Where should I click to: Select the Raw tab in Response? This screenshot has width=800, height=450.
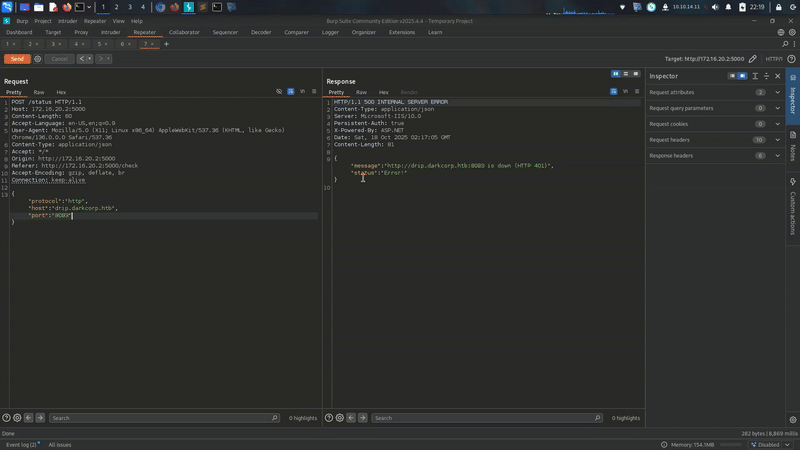(x=361, y=92)
